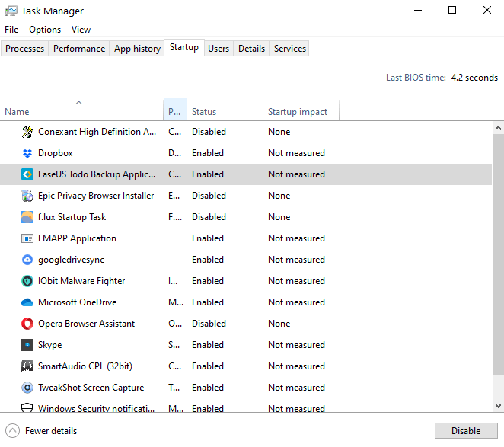Image resolution: width=504 pixels, height=447 pixels.
Task: Minimize the Task Manager window
Action: click(418, 11)
